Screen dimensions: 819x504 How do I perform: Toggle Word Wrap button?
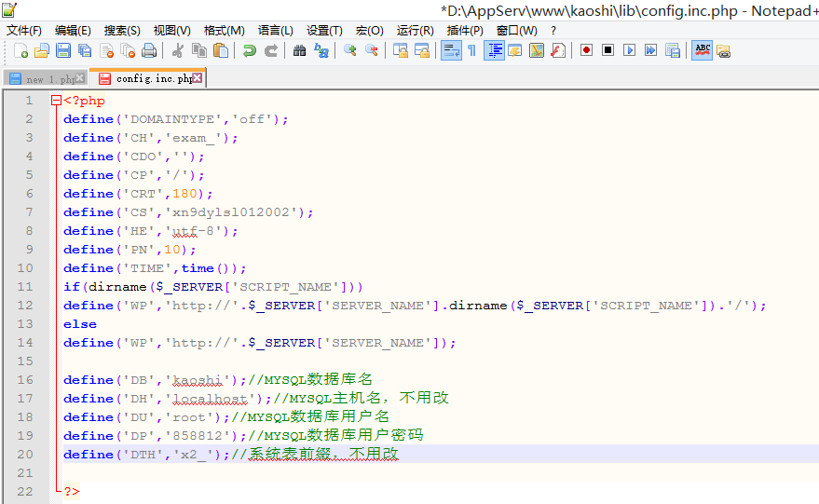(x=451, y=50)
